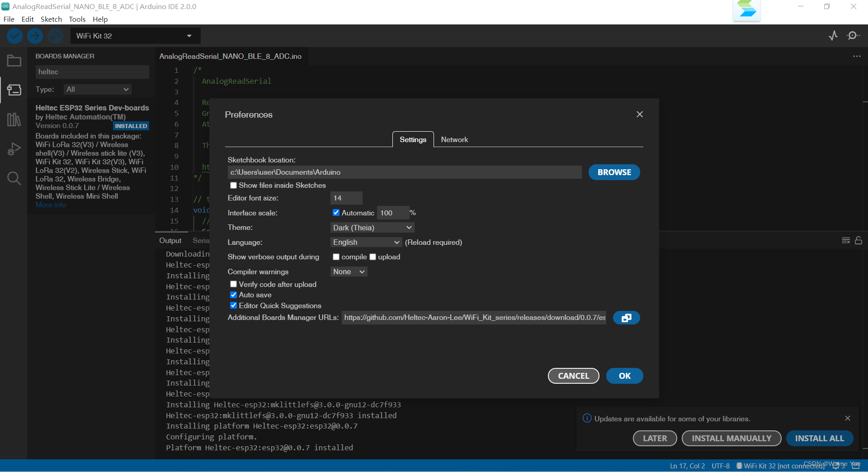868x472 pixels.
Task: Click the Upload sketch arrow icon
Action: point(35,36)
